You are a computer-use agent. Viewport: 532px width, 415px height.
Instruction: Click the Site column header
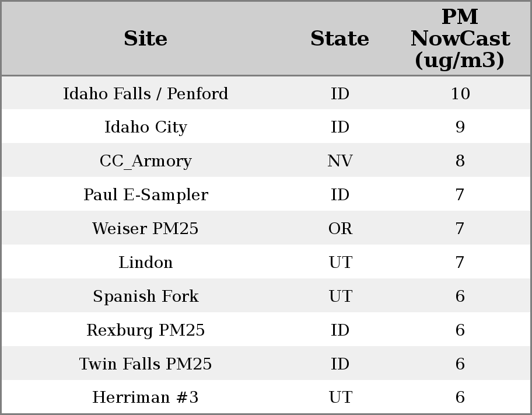145,39
